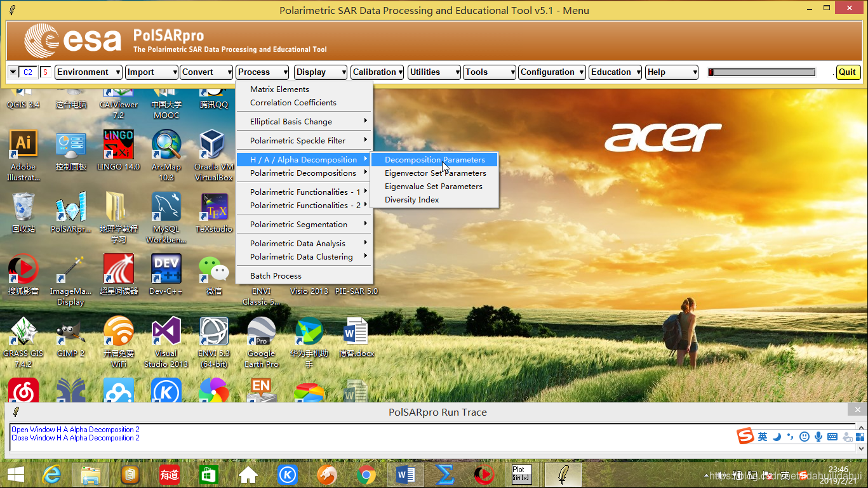Expand Polarimetric Functionalities - 1 submenu
This screenshot has height=488, width=868.
[x=304, y=192]
